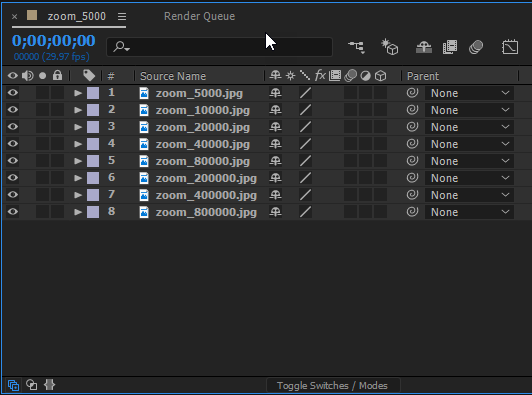Open Parent dropdown for zoom_800000.jpg
The image size is (532, 395).
click(x=469, y=212)
